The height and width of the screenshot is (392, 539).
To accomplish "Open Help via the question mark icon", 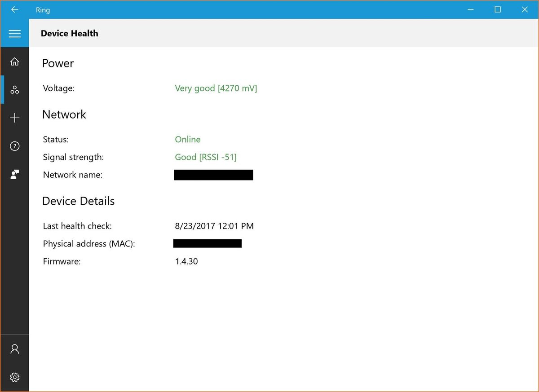I will click(x=15, y=146).
